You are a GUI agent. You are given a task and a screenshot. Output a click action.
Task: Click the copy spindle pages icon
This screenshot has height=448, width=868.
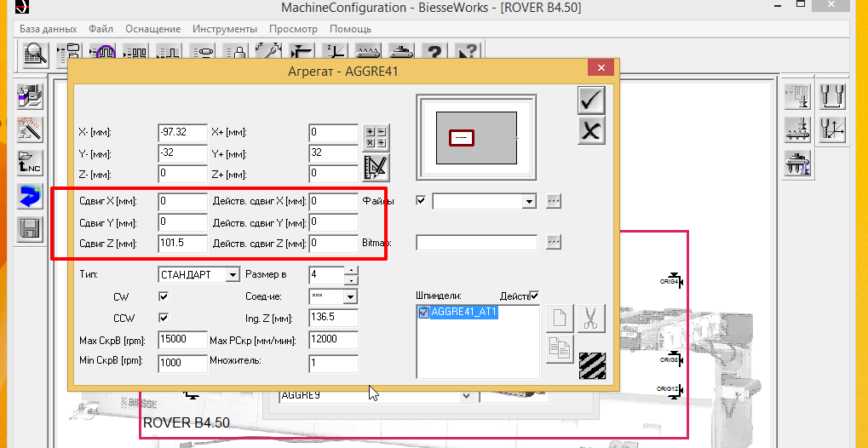point(560,349)
